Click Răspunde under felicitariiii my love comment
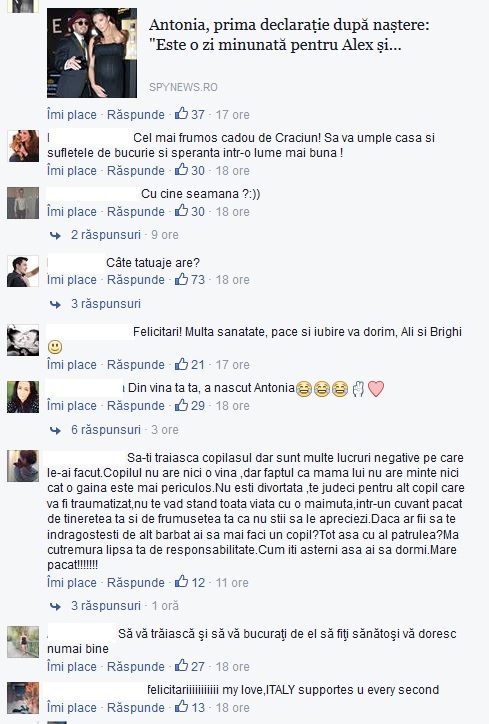This screenshot has height=724, width=489. click(136, 708)
